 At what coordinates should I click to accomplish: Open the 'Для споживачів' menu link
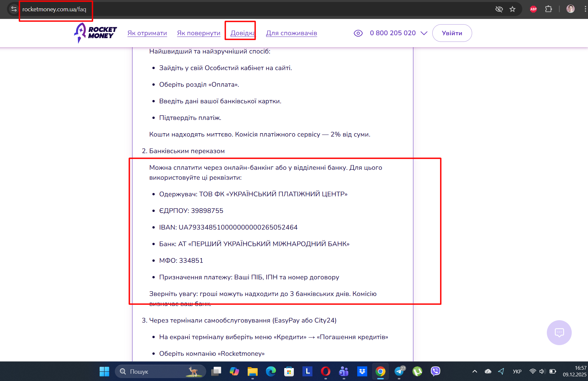pyautogui.click(x=292, y=33)
